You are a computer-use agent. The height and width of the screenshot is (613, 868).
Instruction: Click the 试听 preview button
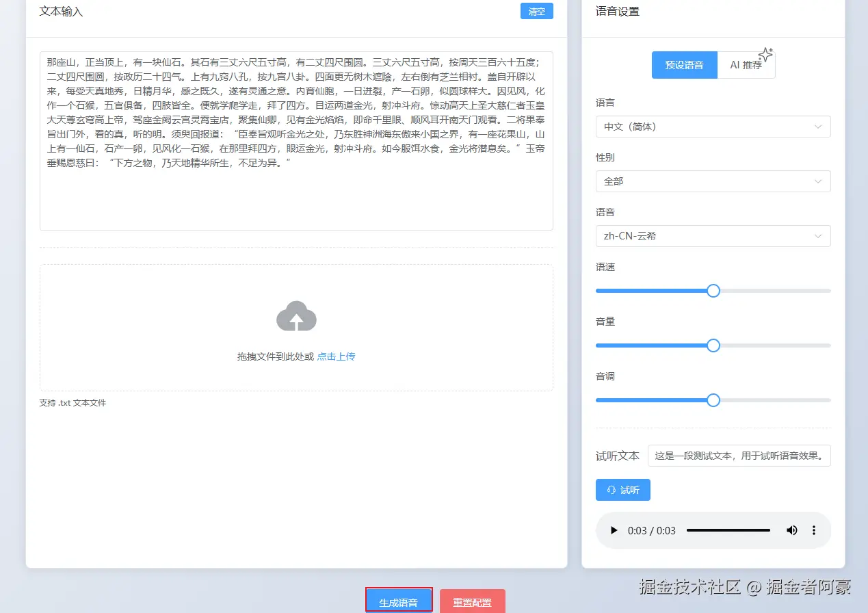pyautogui.click(x=623, y=490)
